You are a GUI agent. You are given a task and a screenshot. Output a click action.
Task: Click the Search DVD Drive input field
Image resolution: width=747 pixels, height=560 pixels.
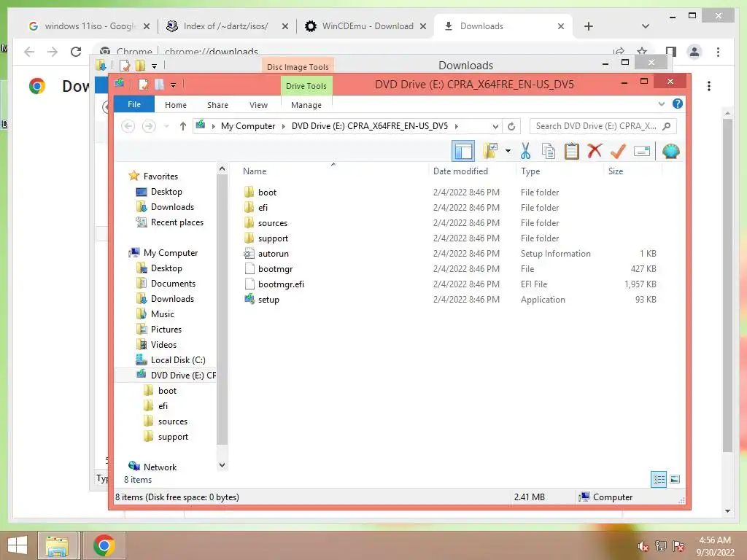(x=603, y=126)
